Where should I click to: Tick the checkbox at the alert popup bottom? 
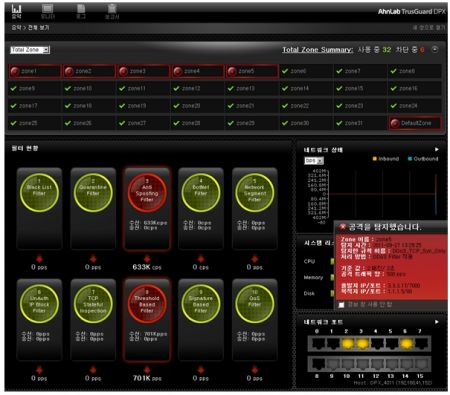click(x=342, y=305)
